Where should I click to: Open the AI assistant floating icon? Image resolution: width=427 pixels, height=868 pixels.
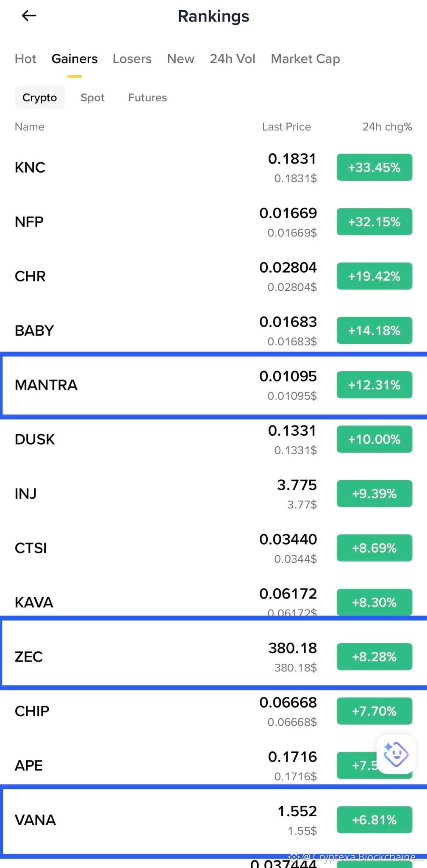396,754
